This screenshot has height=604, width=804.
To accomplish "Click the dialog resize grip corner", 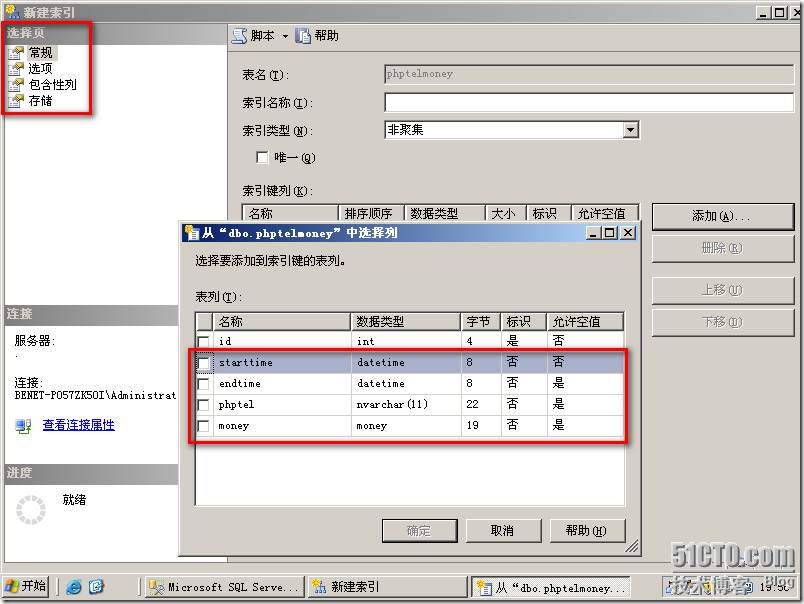I will [632, 547].
